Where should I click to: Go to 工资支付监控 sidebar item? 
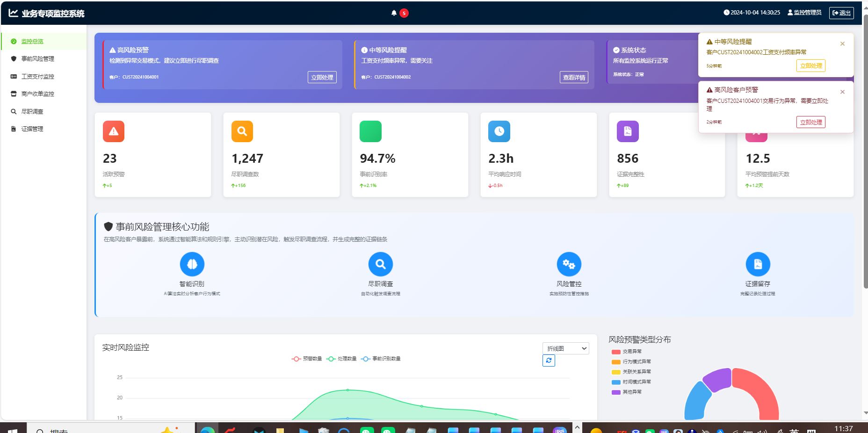(x=37, y=76)
